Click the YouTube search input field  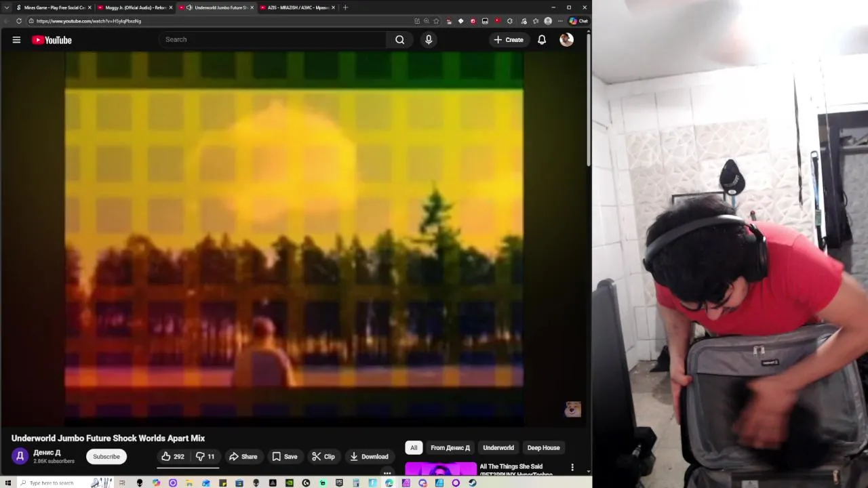tap(273, 40)
